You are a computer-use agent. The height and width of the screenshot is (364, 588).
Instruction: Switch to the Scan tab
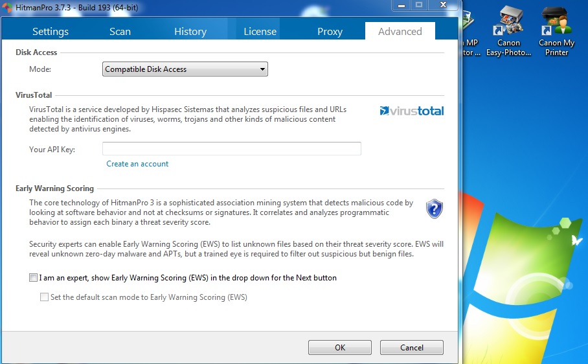coord(120,32)
